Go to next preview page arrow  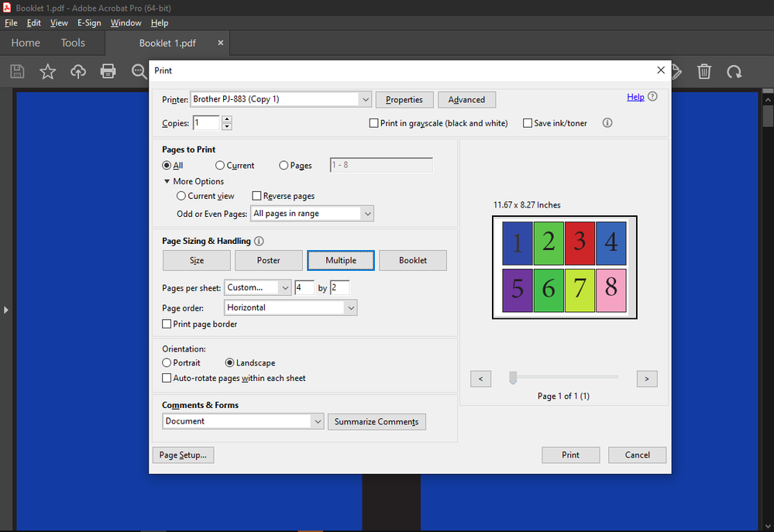[647, 379]
